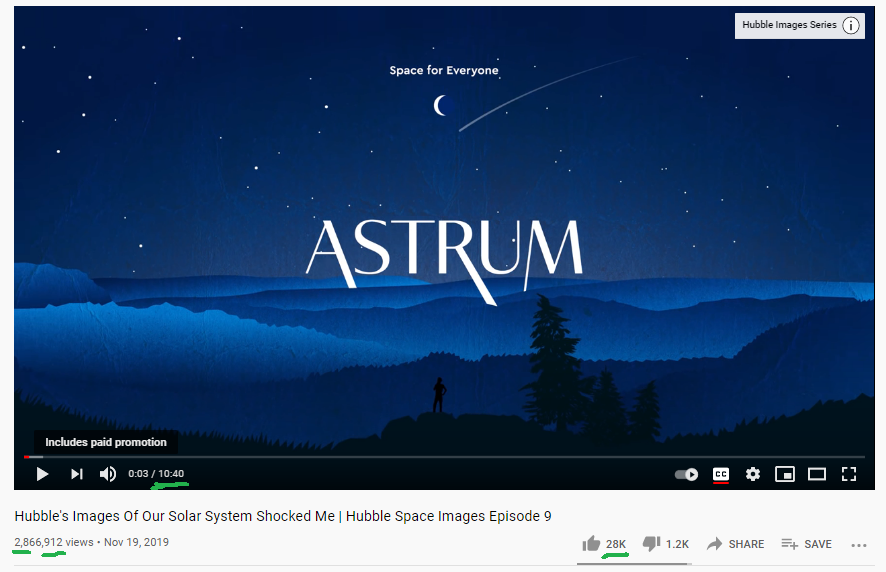Enter full screen mode
The image size is (886, 572).
pos(849,474)
